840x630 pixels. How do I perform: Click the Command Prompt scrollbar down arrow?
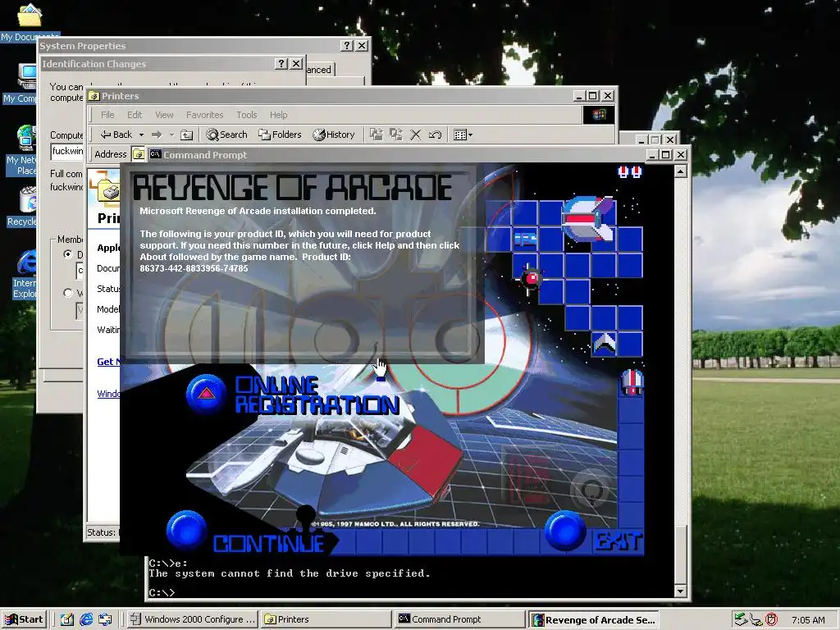(x=680, y=591)
